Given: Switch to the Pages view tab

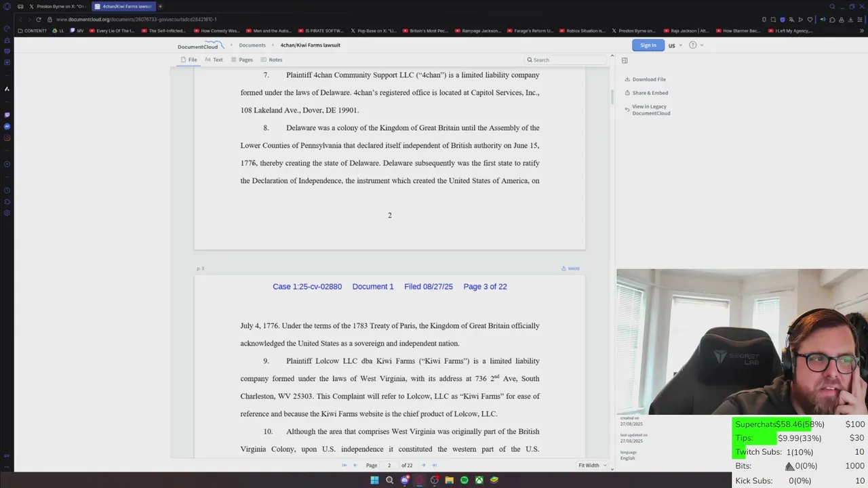Looking at the screenshot, I should (x=241, y=60).
